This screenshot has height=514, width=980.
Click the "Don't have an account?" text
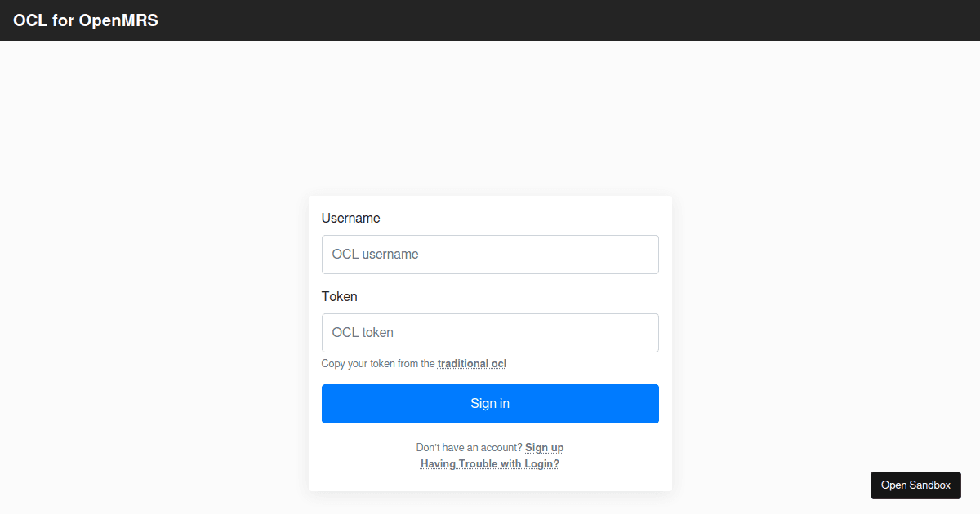[469, 448]
